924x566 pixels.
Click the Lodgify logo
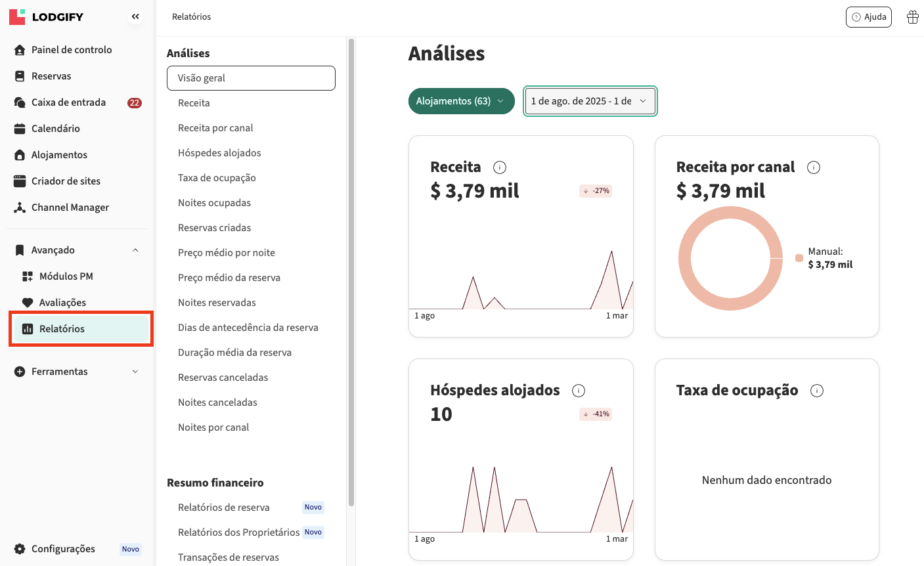[47, 17]
